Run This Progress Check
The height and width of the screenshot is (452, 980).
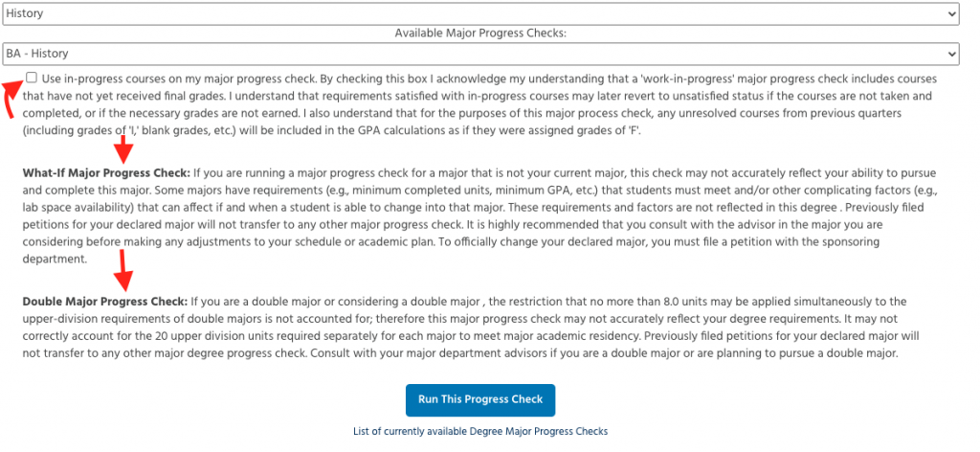point(480,399)
